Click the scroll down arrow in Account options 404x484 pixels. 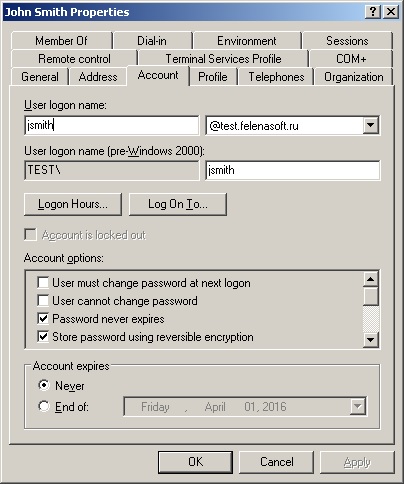point(371,340)
